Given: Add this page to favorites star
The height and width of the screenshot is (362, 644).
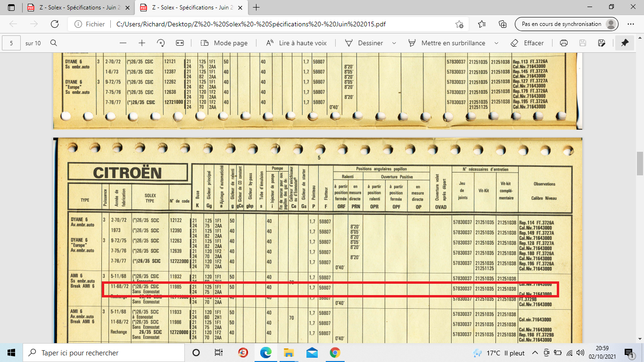Looking at the screenshot, I should [459, 24].
